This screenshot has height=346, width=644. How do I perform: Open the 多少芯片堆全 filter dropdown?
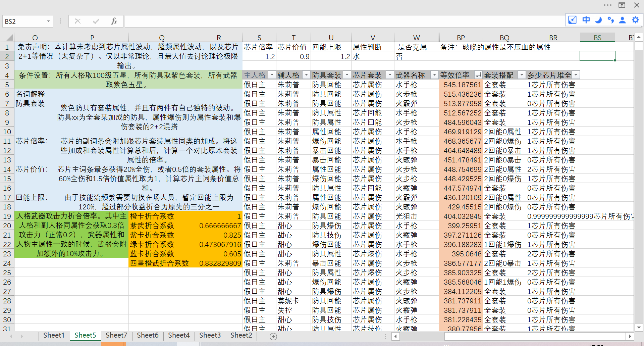click(x=576, y=75)
